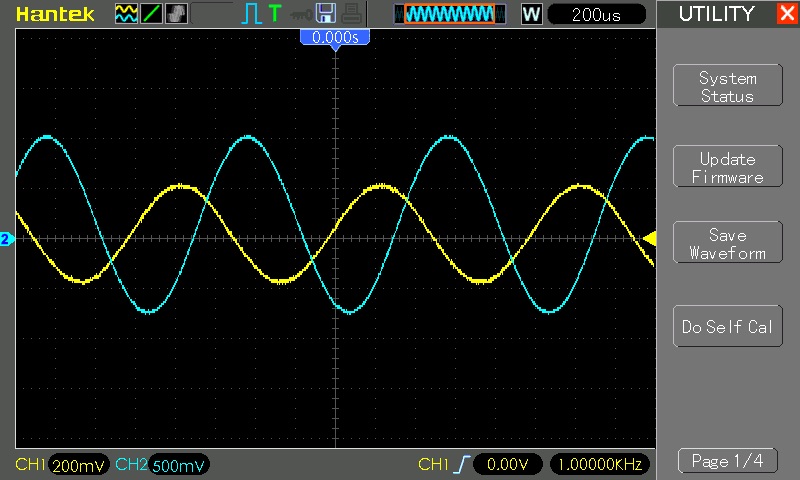Image resolution: width=800 pixels, height=480 pixels.
Task: Choose Save Waveform
Action: tap(728, 242)
